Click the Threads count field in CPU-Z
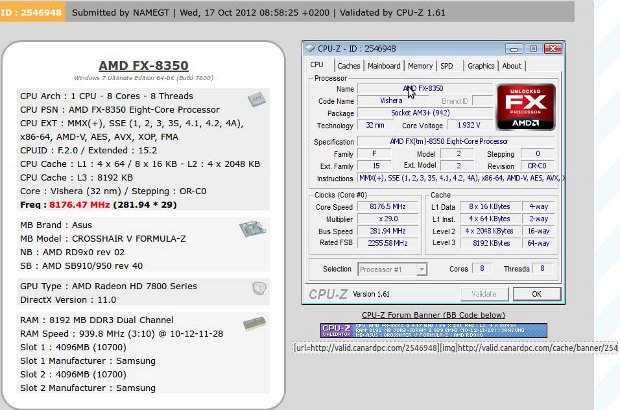Screen dimensions: 620x410 coord(542,268)
